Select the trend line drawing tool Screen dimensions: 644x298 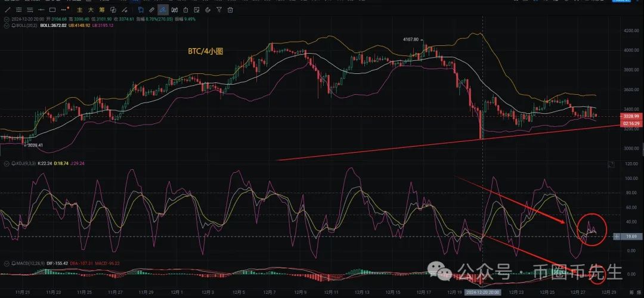click(7, 10)
